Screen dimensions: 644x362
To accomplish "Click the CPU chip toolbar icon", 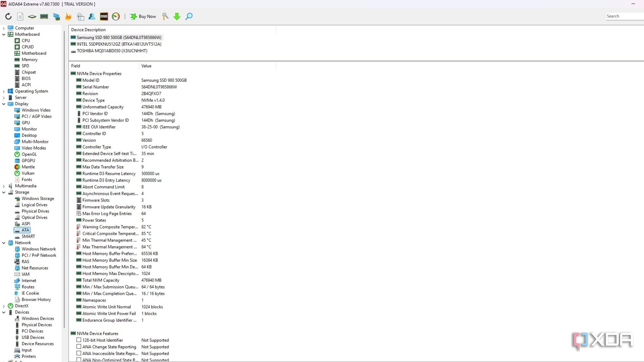I will [x=32, y=16].
